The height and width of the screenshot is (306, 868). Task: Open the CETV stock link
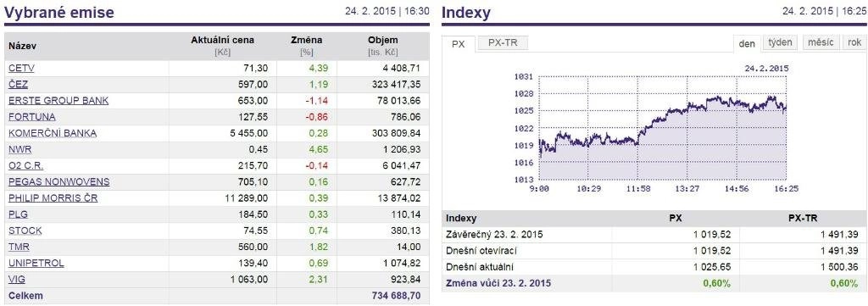coord(21,68)
